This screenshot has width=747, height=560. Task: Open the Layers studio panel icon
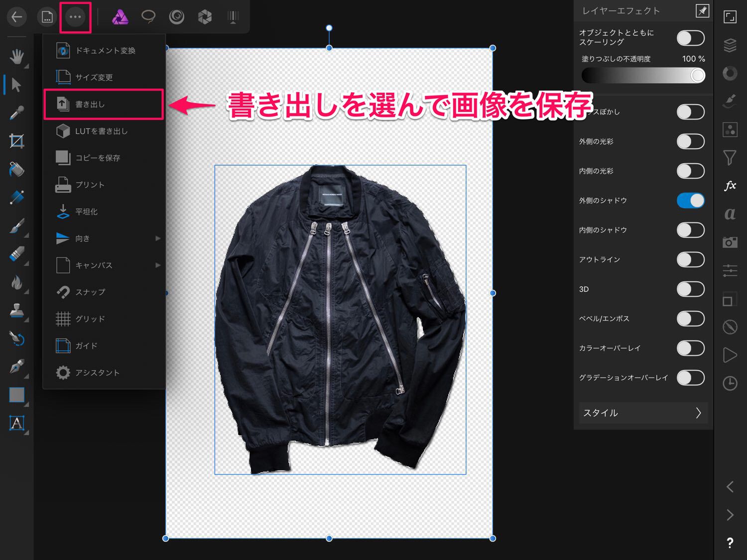tap(730, 45)
